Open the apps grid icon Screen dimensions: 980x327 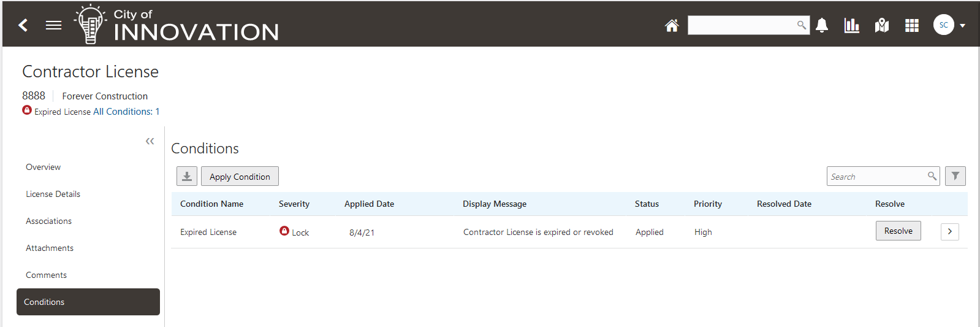click(912, 25)
